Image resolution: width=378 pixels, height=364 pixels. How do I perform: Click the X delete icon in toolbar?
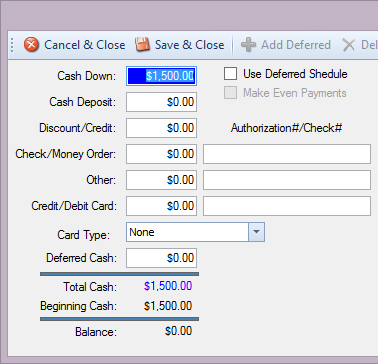click(x=349, y=45)
